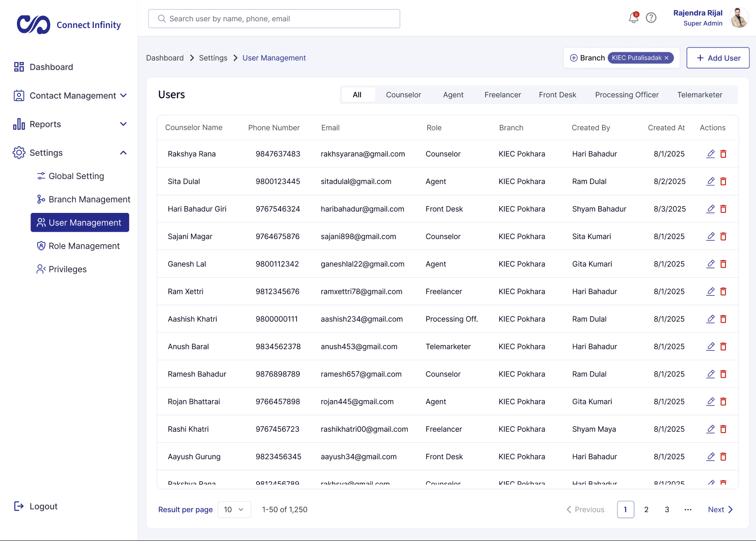This screenshot has width=756, height=541.
Task: Click the Created At column header
Action: coord(666,128)
